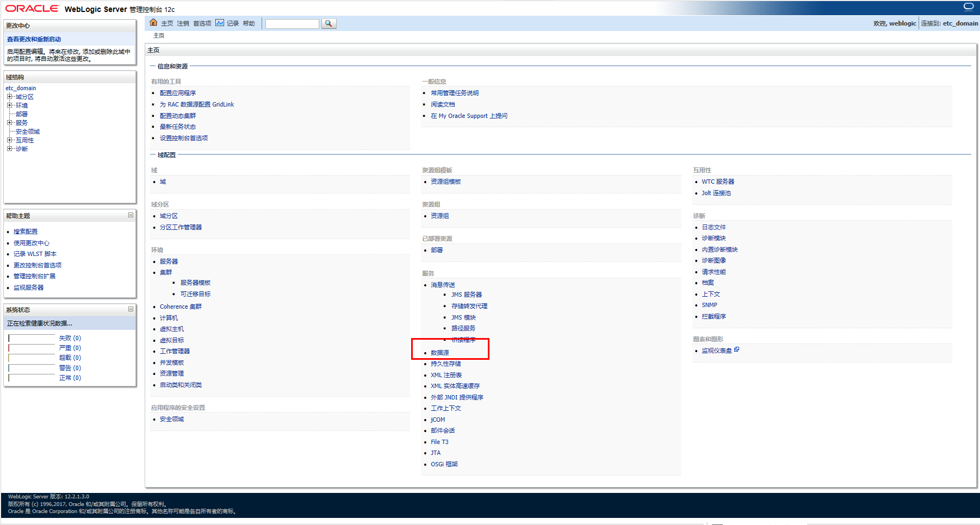Screen dimensions: 980x525
Task: Select 安全领域 in the domain structure tree
Action: click(x=28, y=132)
